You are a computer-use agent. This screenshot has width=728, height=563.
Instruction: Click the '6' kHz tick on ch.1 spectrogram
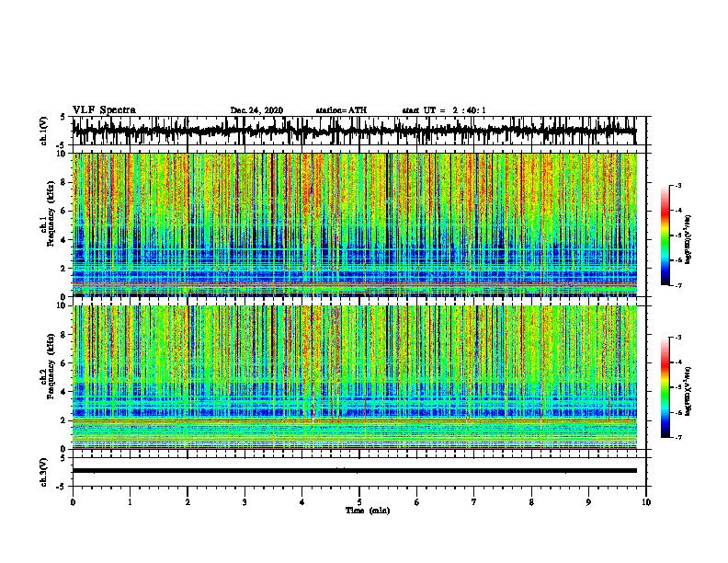pyautogui.click(x=64, y=211)
